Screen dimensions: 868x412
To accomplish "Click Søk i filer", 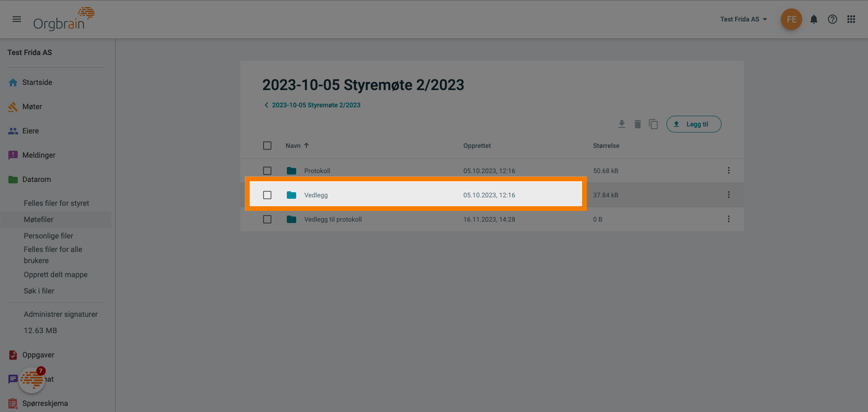I will coord(39,291).
